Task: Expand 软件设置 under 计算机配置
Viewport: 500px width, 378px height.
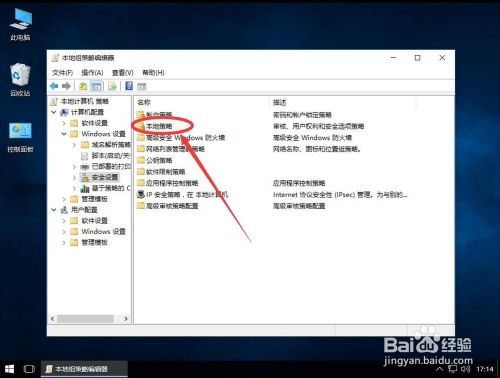Action: [64, 123]
